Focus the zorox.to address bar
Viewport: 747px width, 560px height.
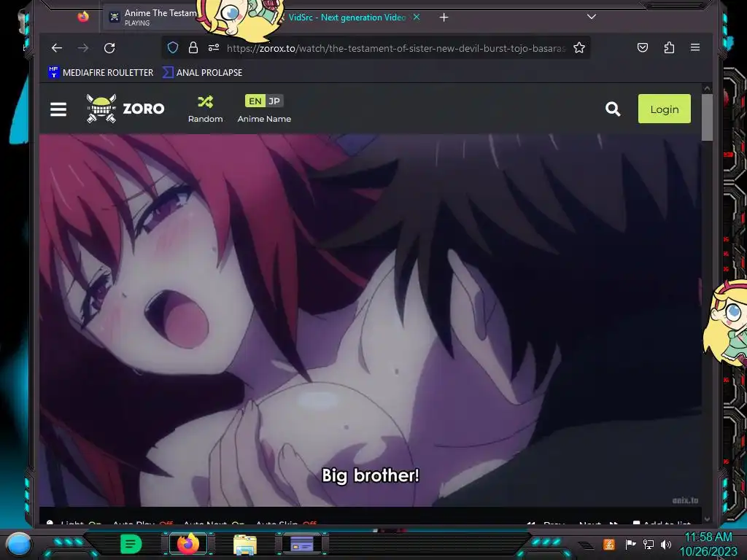(395, 48)
